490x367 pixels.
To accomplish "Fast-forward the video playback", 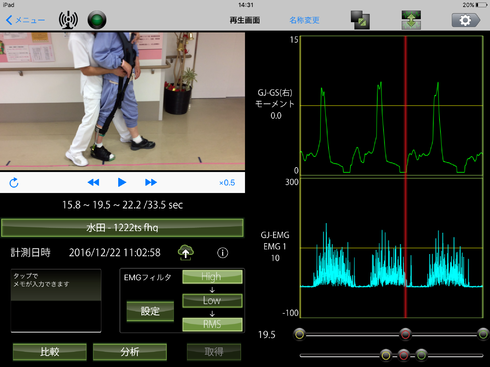I will click(151, 182).
